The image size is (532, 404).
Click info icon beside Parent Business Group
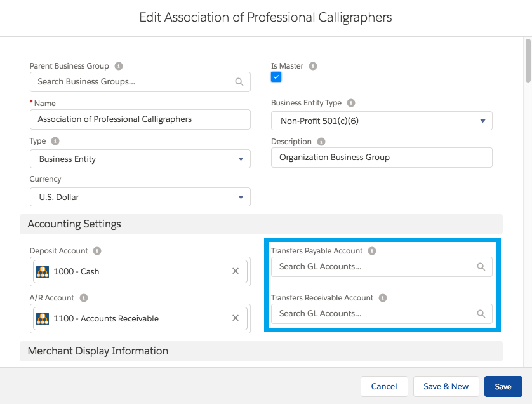tap(119, 66)
